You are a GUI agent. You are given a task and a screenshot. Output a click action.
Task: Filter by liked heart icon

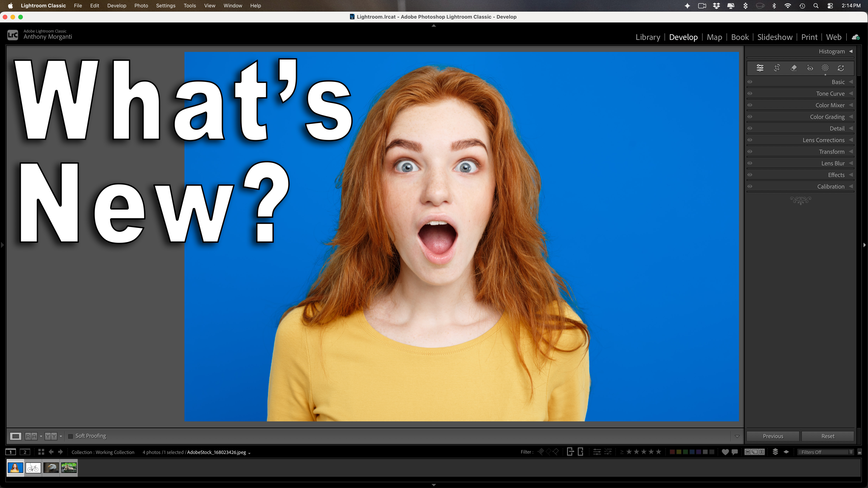coord(725,452)
